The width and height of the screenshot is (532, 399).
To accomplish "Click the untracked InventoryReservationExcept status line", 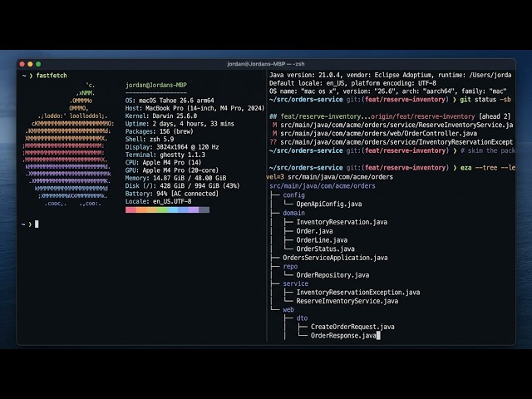I will [x=392, y=142].
